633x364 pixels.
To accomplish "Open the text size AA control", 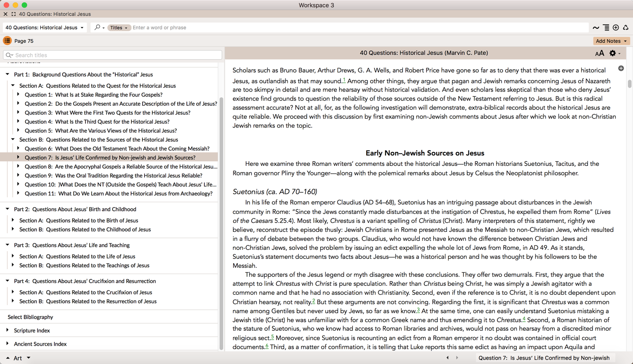I will pyautogui.click(x=600, y=53).
